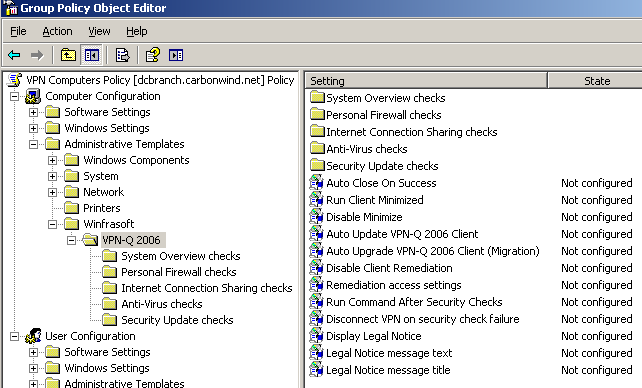Open the Help menu
Image resolution: width=642 pixels, height=388 pixels.
tap(137, 31)
